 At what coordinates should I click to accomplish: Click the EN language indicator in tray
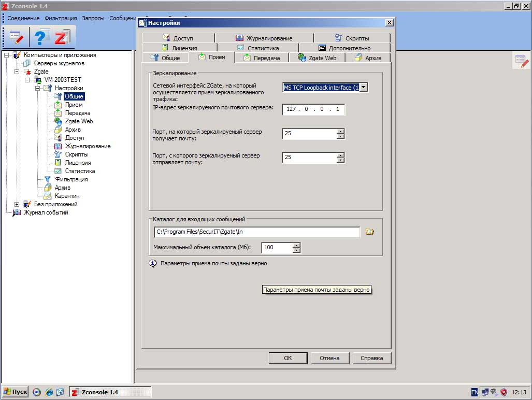(x=475, y=392)
